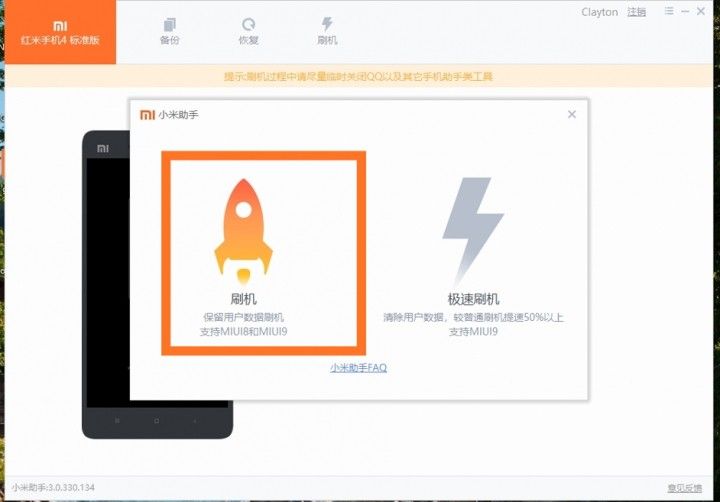Open the main window menu icon

coord(669,11)
